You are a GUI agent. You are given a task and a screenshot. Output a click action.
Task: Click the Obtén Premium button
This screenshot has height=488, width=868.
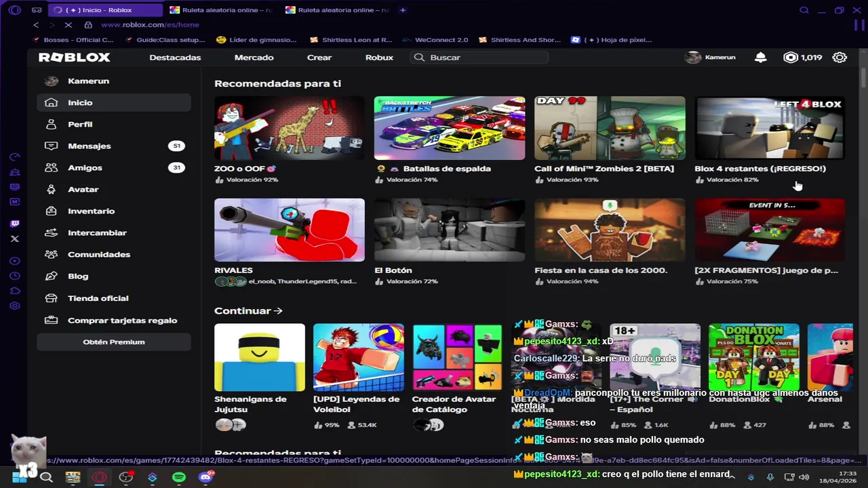pos(114,342)
